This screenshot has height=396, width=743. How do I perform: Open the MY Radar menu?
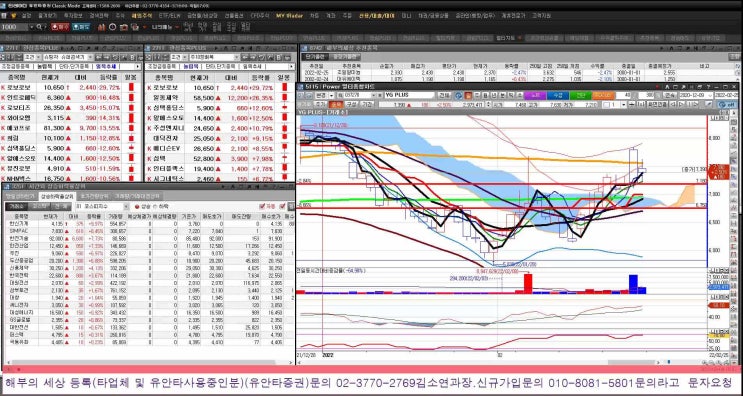tap(290, 16)
